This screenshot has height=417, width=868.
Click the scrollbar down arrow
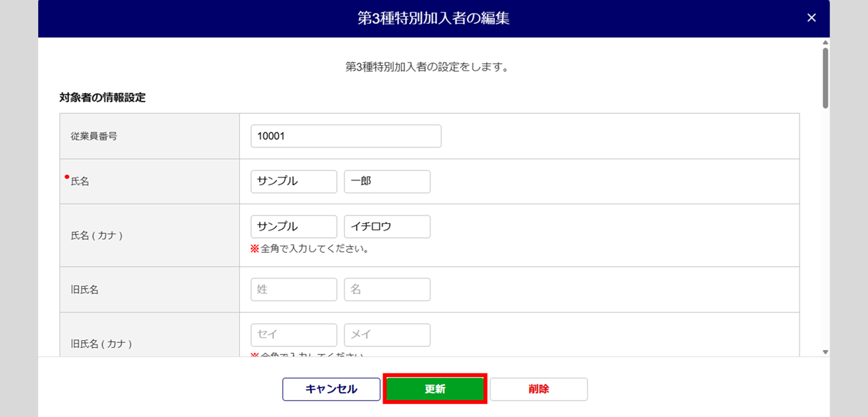tap(825, 352)
